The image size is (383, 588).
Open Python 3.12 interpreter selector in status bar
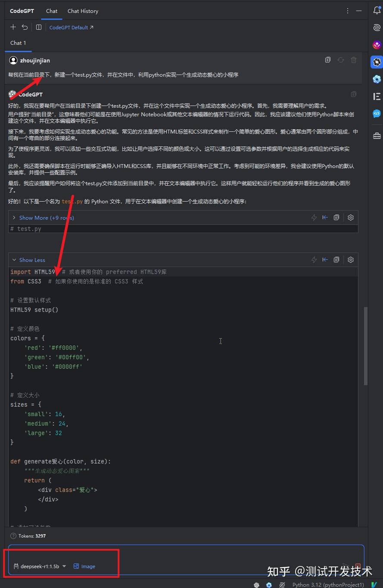(328, 585)
